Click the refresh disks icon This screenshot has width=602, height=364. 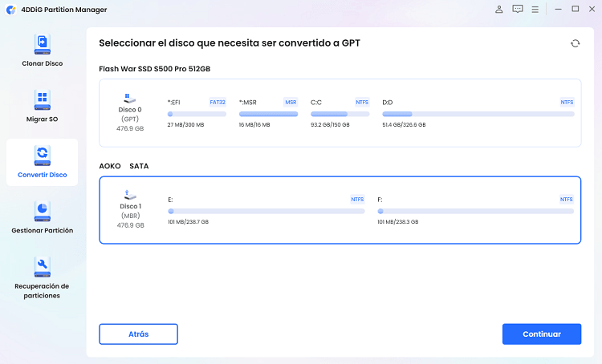click(x=575, y=43)
